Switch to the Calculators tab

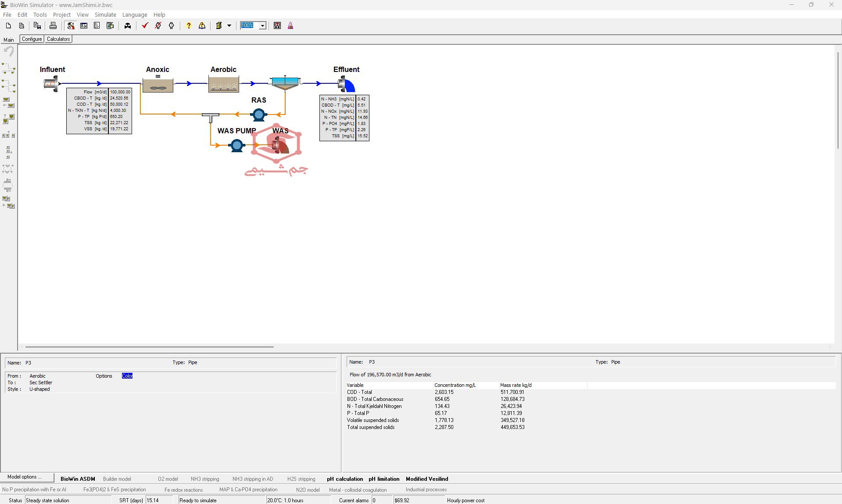coord(58,39)
